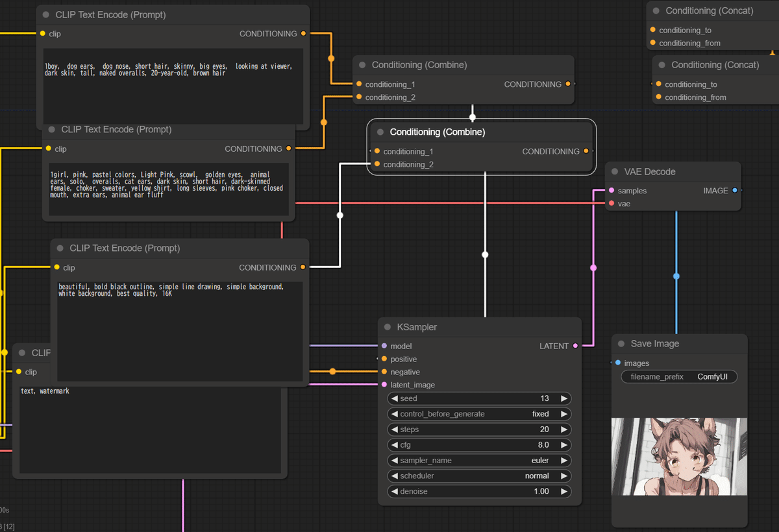The width and height of the screenshot is (779, 532).
Task: Collapse the KSampler node using its dot
Action: pos(388,328)
